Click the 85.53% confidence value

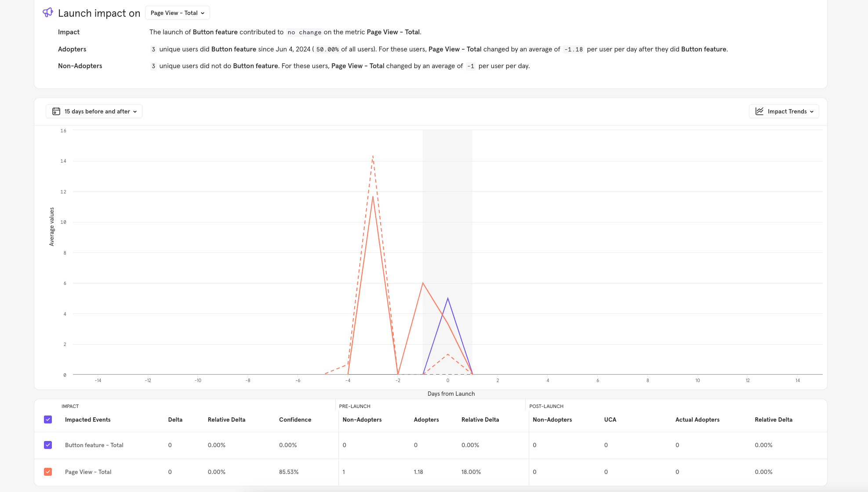(x=288, y=472)
